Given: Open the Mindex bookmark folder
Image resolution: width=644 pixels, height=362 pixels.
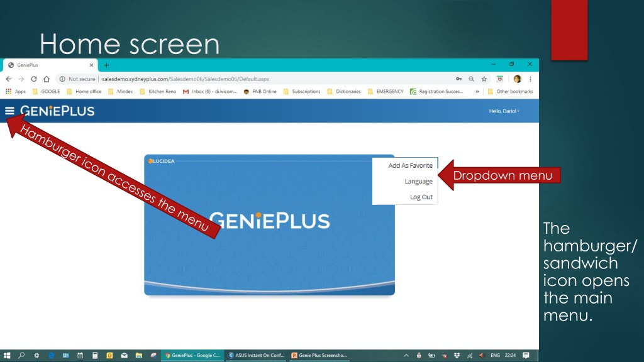Looking at the screenshot, I should point(120,92).
